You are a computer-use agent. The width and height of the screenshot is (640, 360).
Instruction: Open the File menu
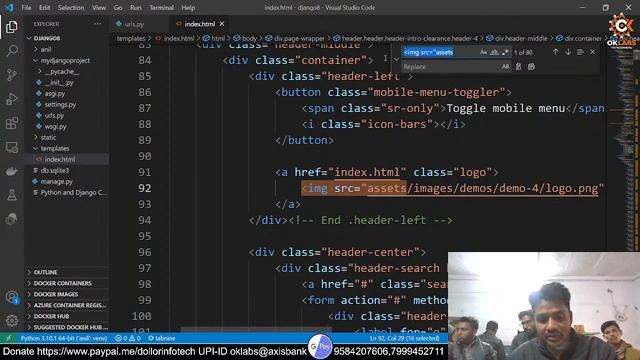pos(26,8)
